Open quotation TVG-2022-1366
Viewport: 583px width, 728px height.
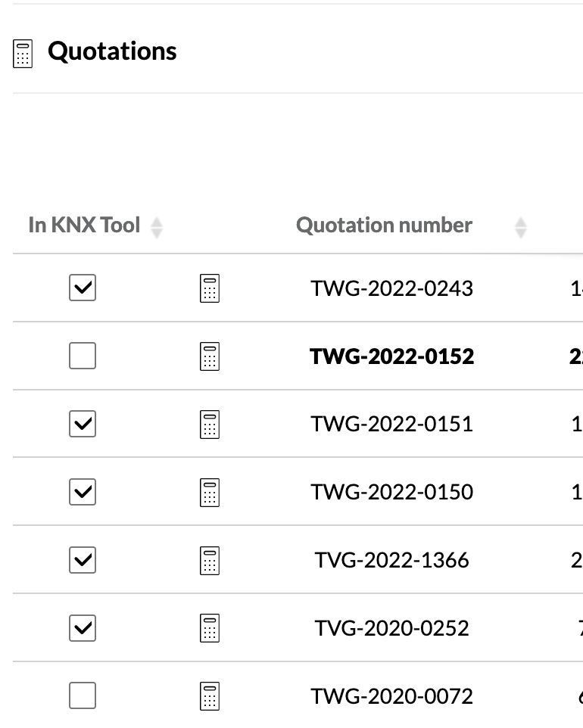[391, 561]
